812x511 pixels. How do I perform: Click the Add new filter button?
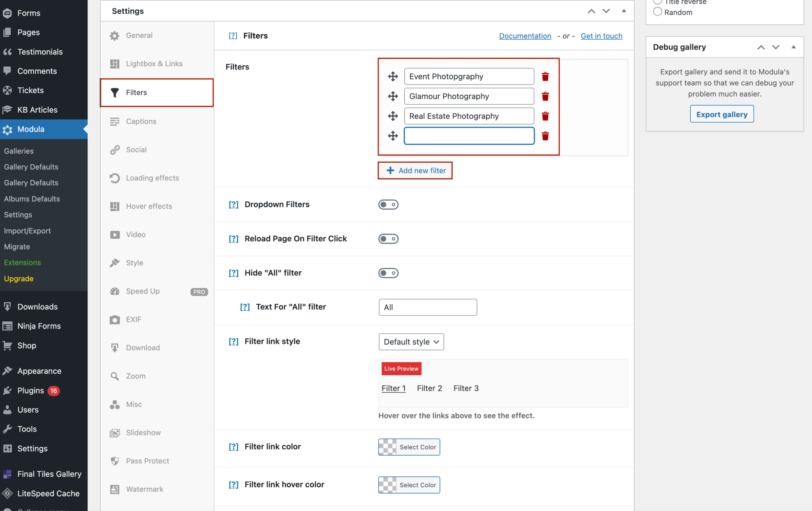coord(415,170)
